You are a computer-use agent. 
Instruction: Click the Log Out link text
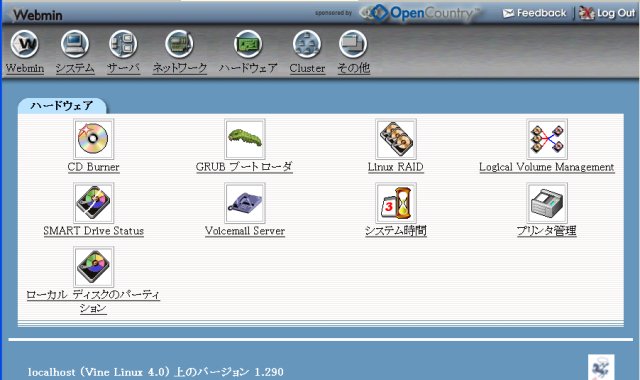(616, 13)
